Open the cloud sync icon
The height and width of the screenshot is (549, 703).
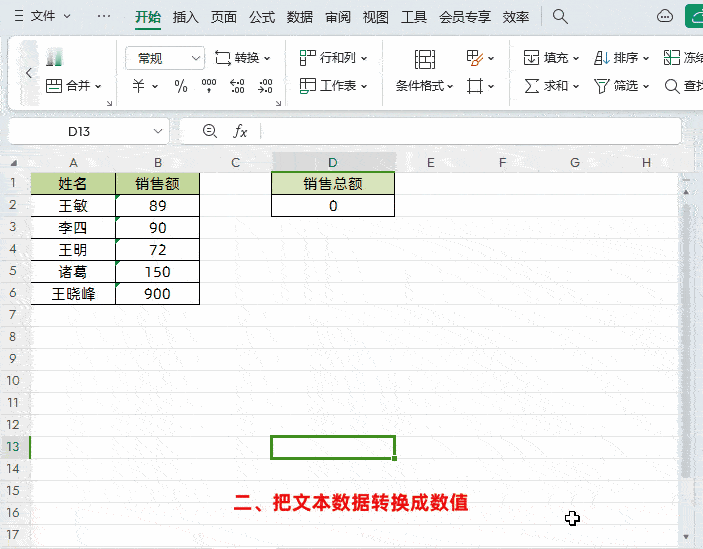click(664, 17)
